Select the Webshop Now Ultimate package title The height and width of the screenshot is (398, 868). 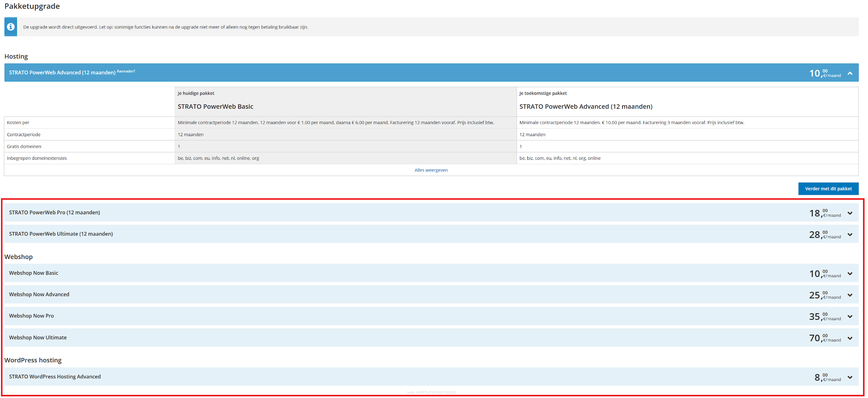click(38, 338)
